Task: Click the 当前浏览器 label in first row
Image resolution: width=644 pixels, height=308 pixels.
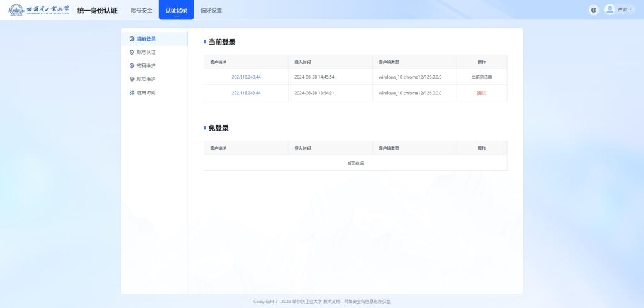Action: pos(482,77)
